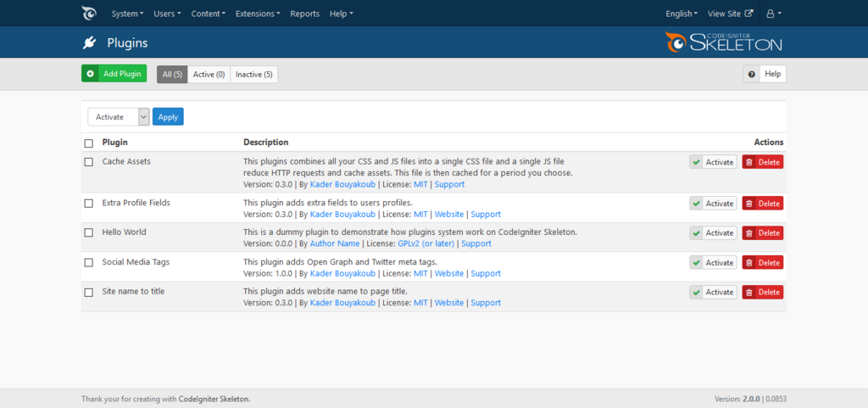
Task: Click the CodeIgniter Skeleton footer link
Action: (x=214, y=399)
